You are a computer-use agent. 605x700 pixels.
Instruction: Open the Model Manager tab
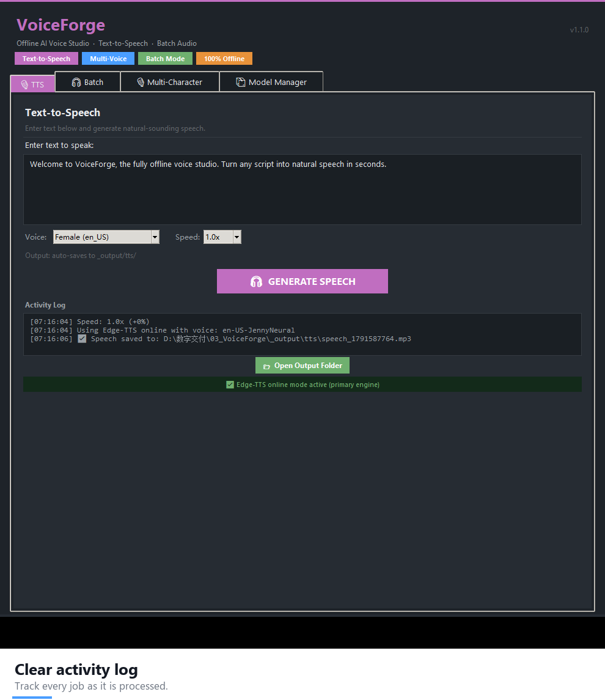(271, 82)
